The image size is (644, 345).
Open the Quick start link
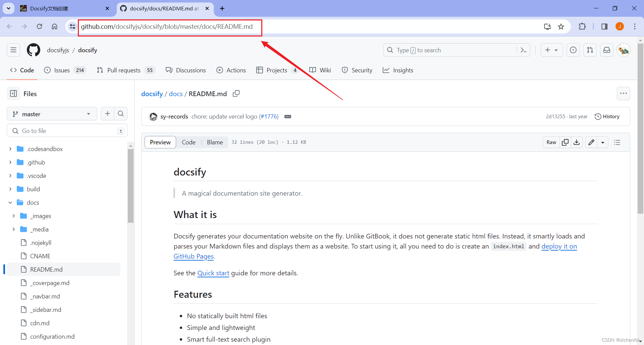(x=213, y=273)
